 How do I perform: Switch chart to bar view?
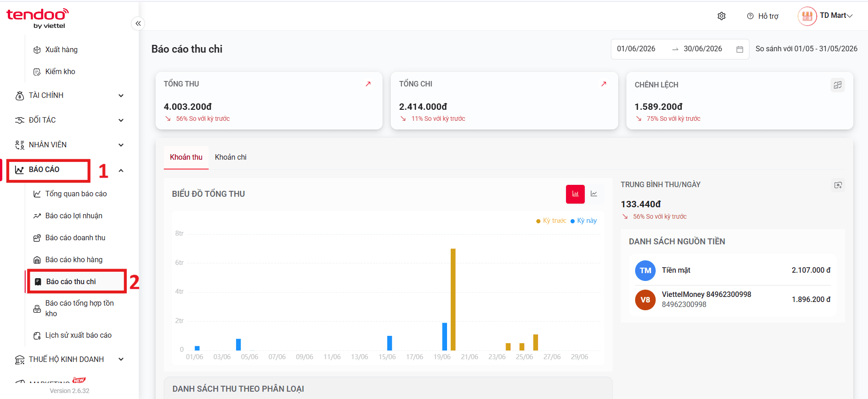tap(576, 194)
